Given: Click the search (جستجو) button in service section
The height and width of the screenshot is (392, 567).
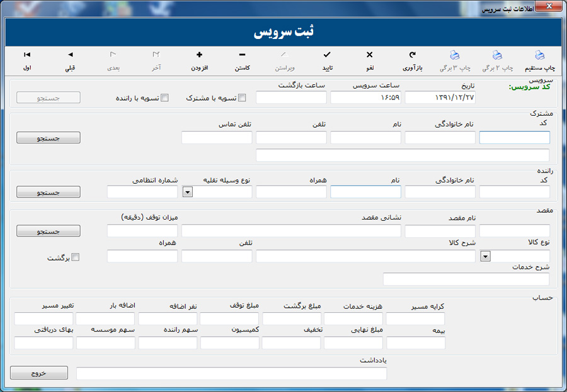Looking at the screenshot, I should pos(48,98).
